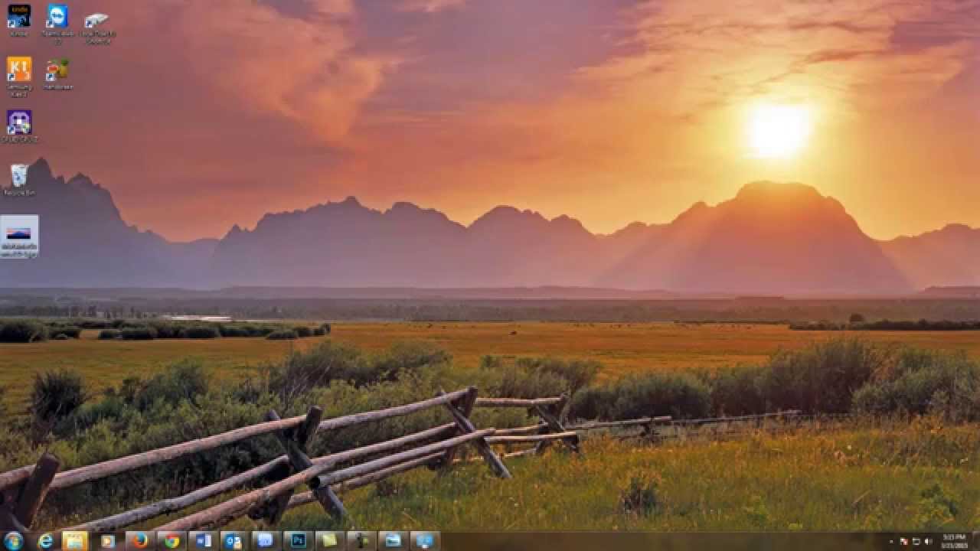Open the purple app shortcut below Samsung Kies
The width and height of the screenshot is (980, 551).
pyautogui.click(x=18, y=122)
